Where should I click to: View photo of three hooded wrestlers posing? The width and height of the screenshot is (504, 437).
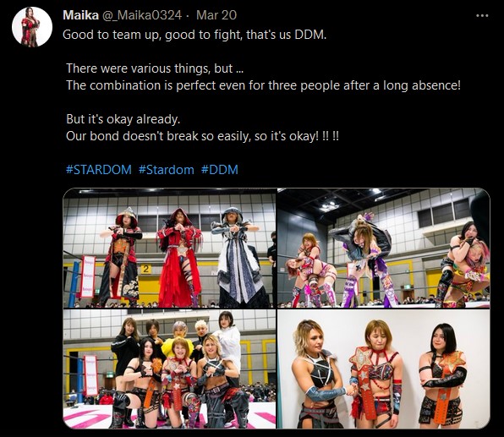pyautogui.click(x=169, y=248)
